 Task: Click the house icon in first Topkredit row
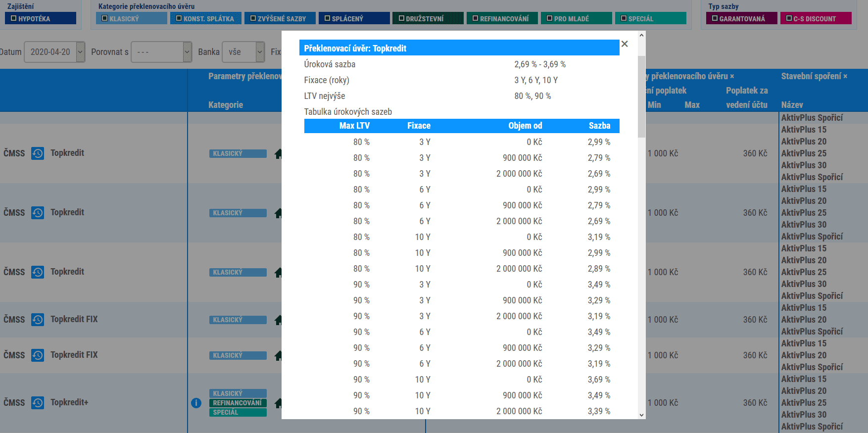pyautogui.click(x=278, y=154)
